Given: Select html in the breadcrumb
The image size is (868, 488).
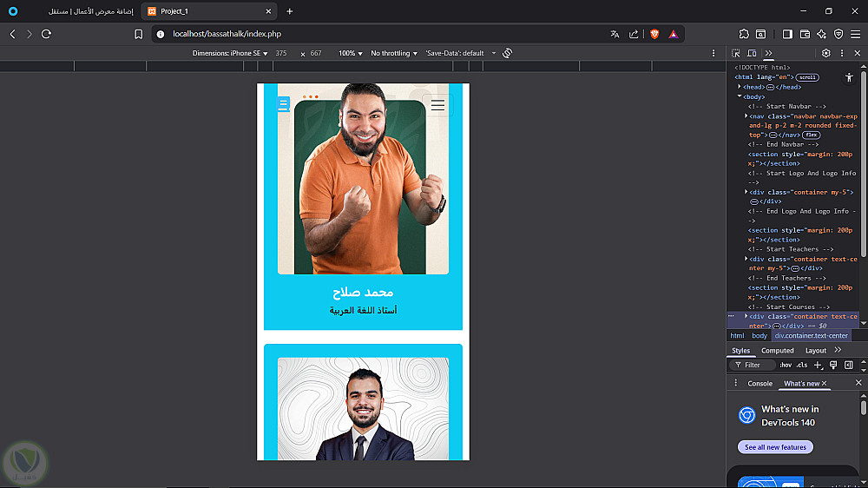Looking at the screenshot, I should click(737, 336).
